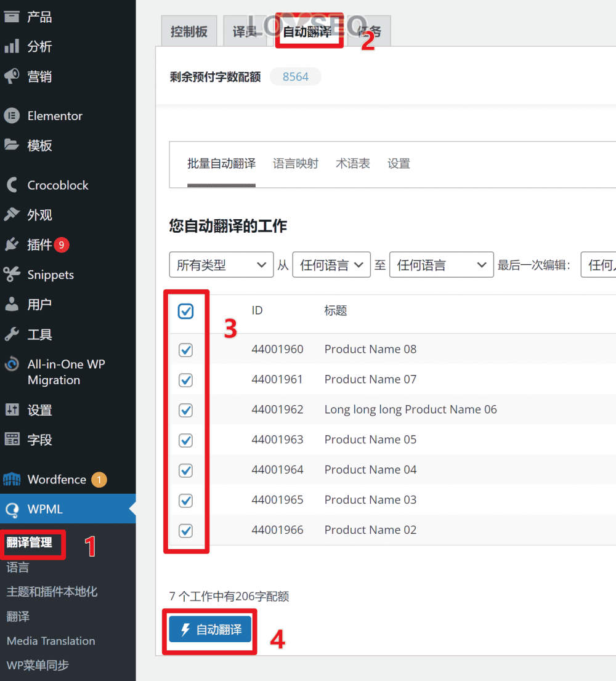The width and height of the screenshot is (616, 681).
Task: Click the ID column header
Action: pyautogui.click(x=257, y=310)
